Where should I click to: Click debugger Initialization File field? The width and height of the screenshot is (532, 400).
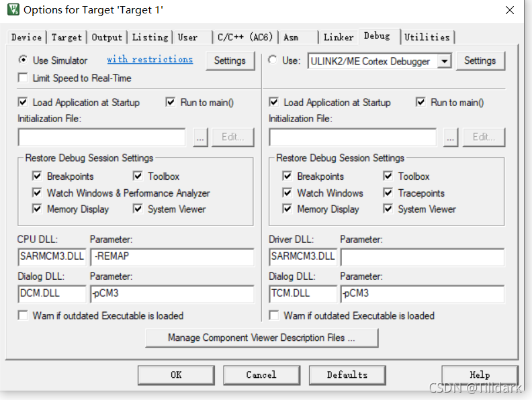[353, 138]
